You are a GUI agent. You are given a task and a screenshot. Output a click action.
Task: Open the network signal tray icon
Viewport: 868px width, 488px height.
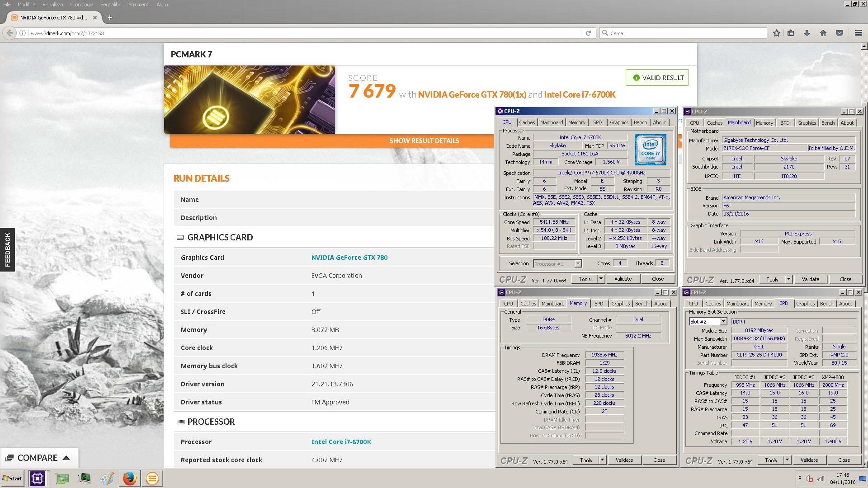(x=821, y=479)
